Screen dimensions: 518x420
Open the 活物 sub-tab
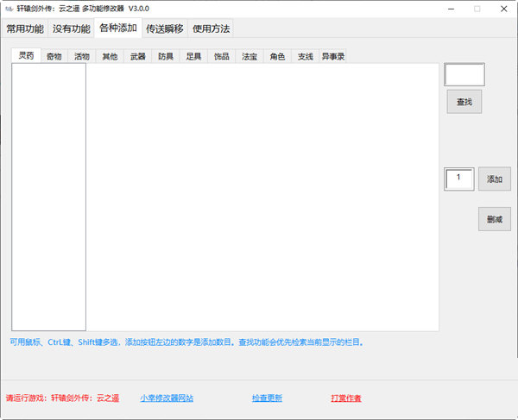pos(82,56)
